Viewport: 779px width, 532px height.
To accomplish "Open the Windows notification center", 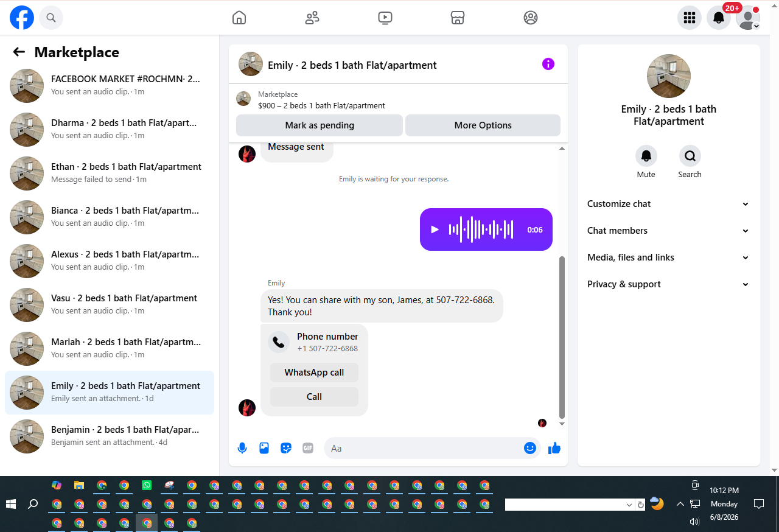I will click(759, 504).
